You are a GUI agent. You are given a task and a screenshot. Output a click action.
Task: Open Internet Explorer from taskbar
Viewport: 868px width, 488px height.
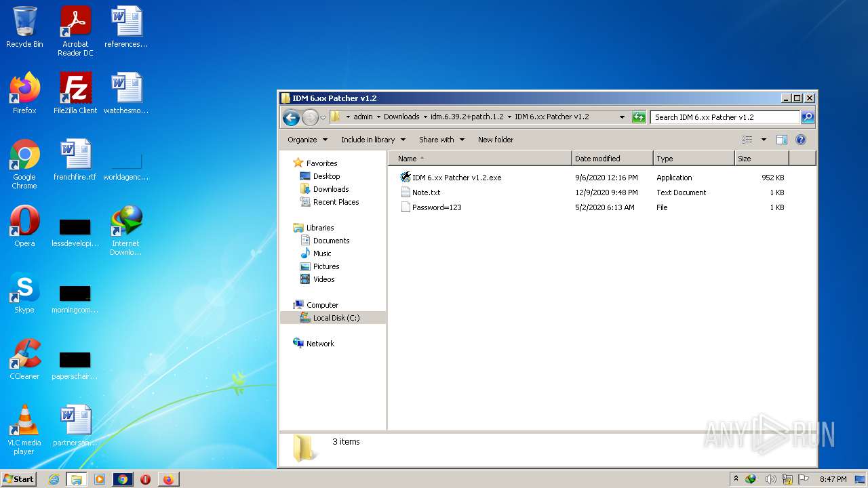[54, 479]
